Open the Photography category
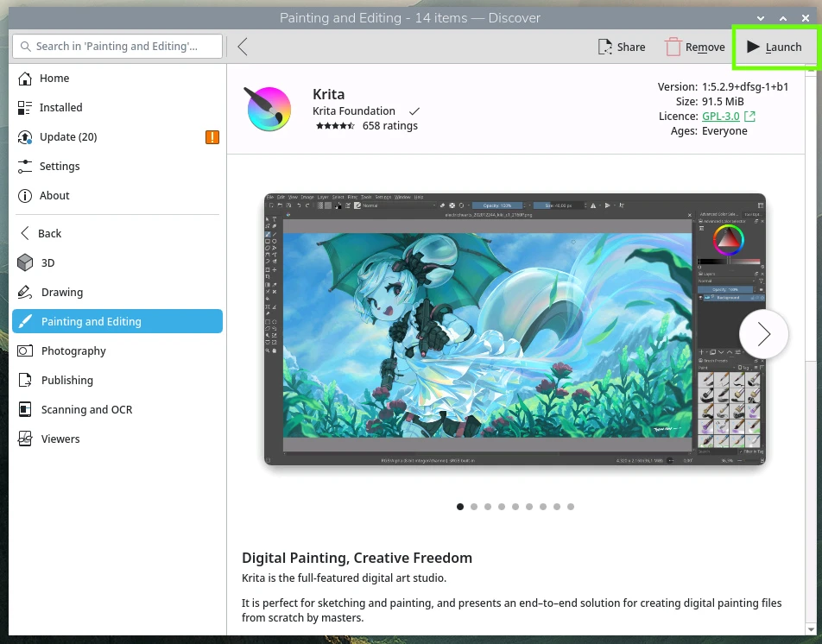This screenshot has height=644, width=822. coord(73,350)
